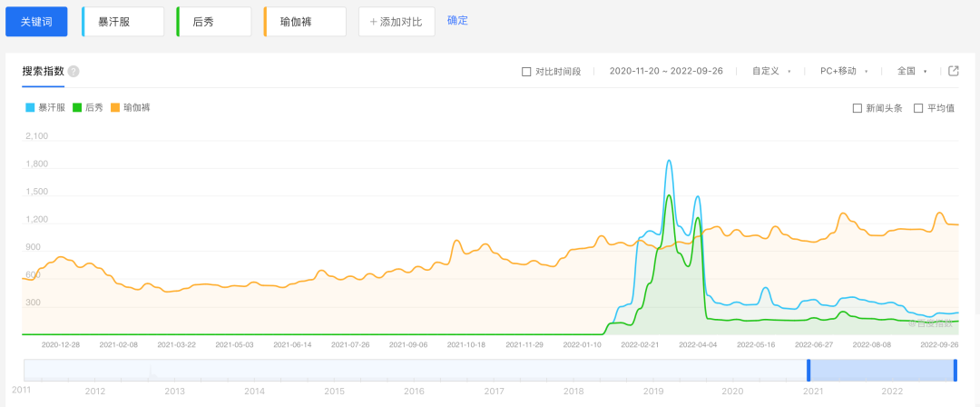Click the 瑜伽裤 keyword input field

pos(306,21)
